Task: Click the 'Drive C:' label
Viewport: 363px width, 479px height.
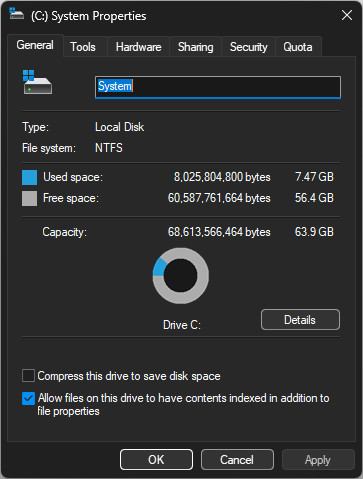Action: point(182,325)
